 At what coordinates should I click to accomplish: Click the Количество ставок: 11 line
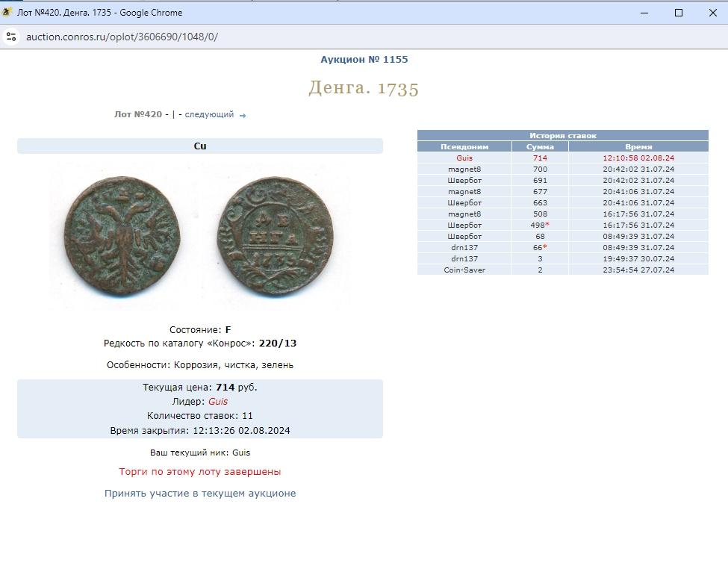click(200, 416)
